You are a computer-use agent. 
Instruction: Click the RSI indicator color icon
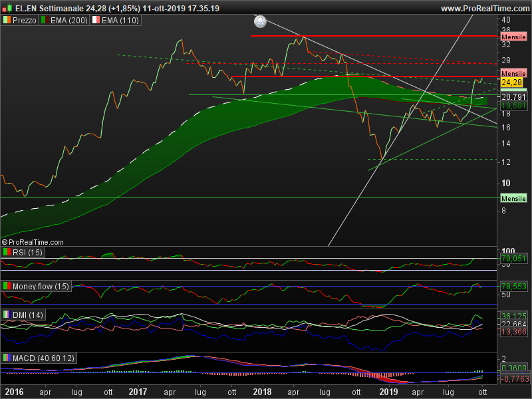tap(7, 252)
